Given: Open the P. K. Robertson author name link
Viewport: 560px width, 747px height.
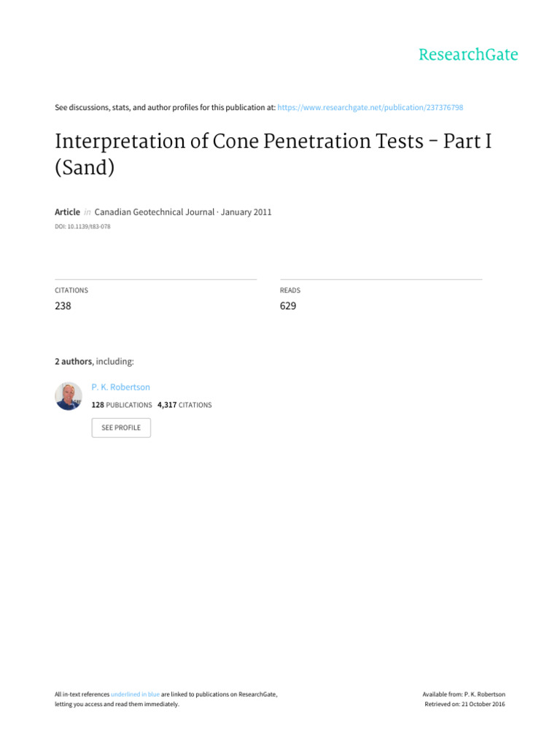Looking at the screenshot, I should (121, 387).
